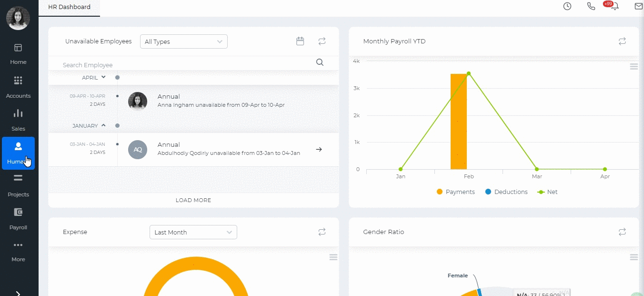Click the Net data point for Mar
This screenshot has width=644, height=296.
click(x=537, y=169)
